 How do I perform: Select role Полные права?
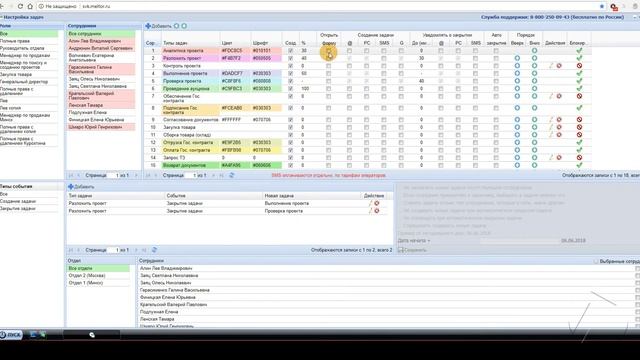coord(15,41)
